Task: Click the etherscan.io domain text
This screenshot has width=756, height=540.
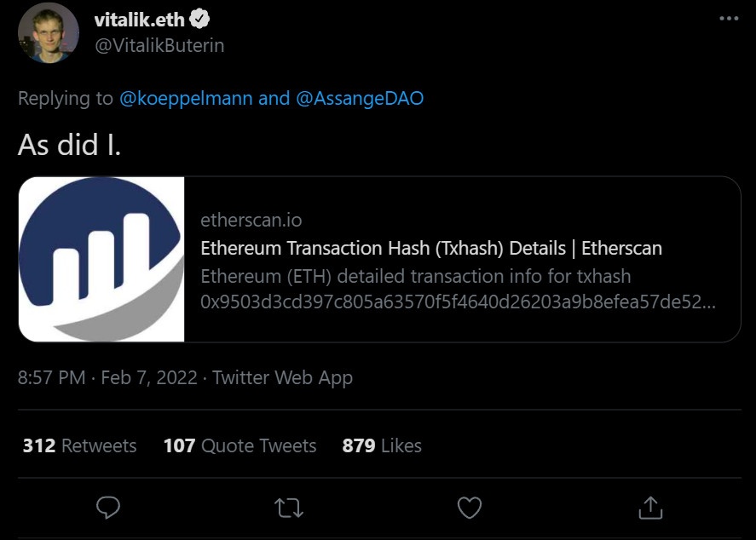Action: coord(251,221)
